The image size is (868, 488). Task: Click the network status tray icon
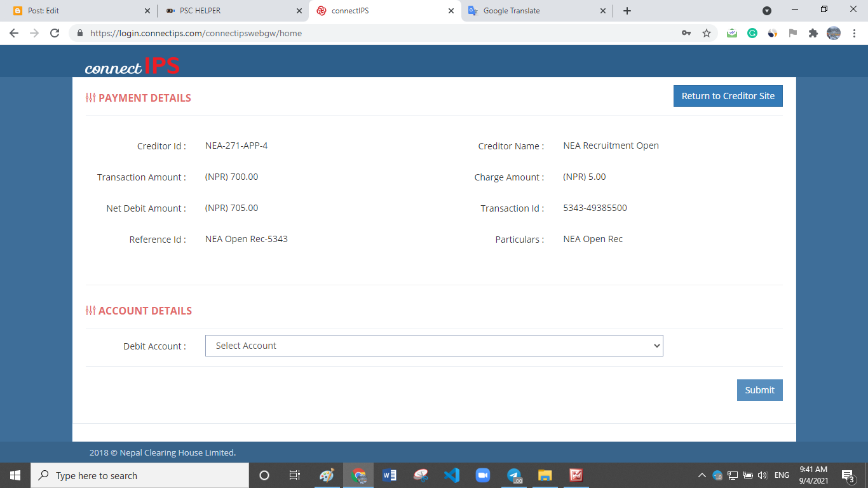click(733, 475)
